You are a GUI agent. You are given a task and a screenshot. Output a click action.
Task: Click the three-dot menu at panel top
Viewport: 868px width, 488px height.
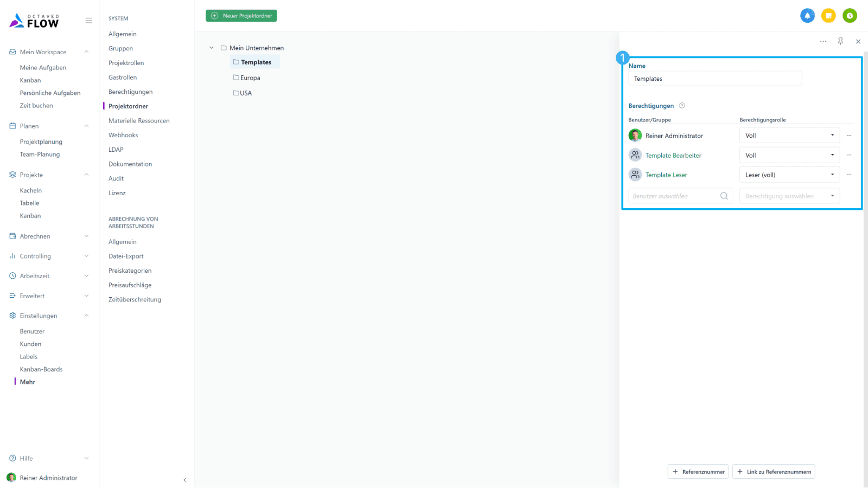(823, 41)
